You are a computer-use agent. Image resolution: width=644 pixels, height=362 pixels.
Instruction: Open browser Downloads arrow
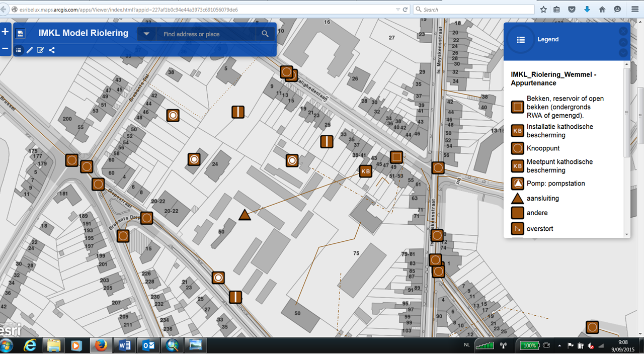coord(587,10)
